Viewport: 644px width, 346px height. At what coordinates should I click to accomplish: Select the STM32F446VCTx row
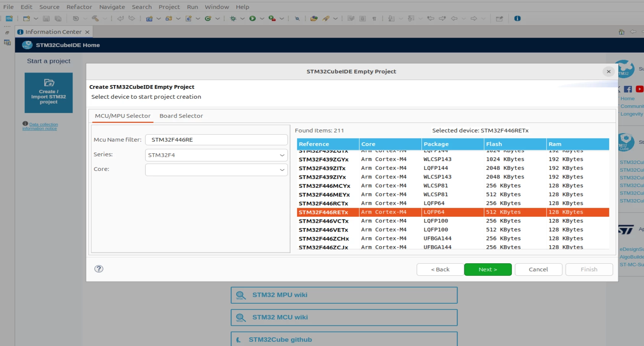(453, 221)
